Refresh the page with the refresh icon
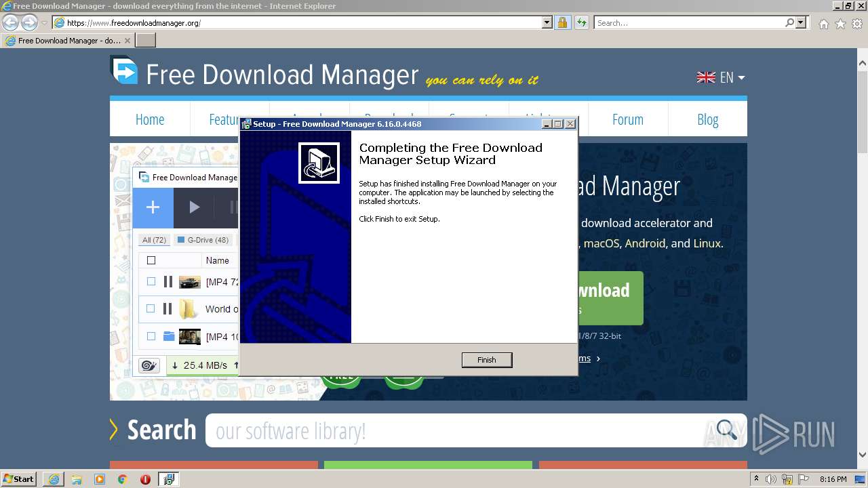The height and width of the screenshot is (488, 868). coord(581,22)
